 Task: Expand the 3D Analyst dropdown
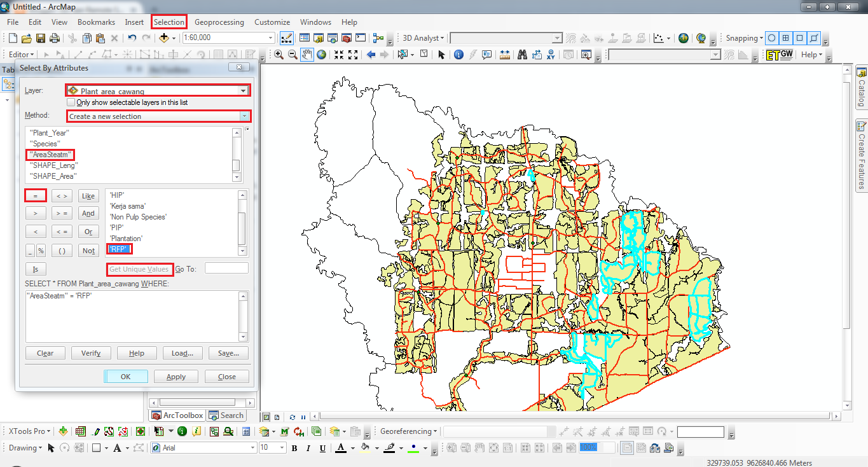click(423, 38)
